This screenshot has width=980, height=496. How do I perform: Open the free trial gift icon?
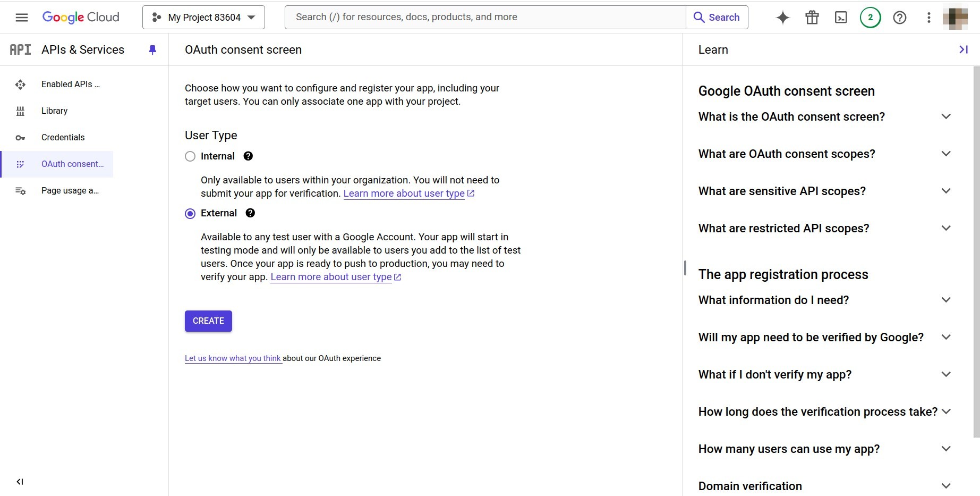tap(812, 18)
